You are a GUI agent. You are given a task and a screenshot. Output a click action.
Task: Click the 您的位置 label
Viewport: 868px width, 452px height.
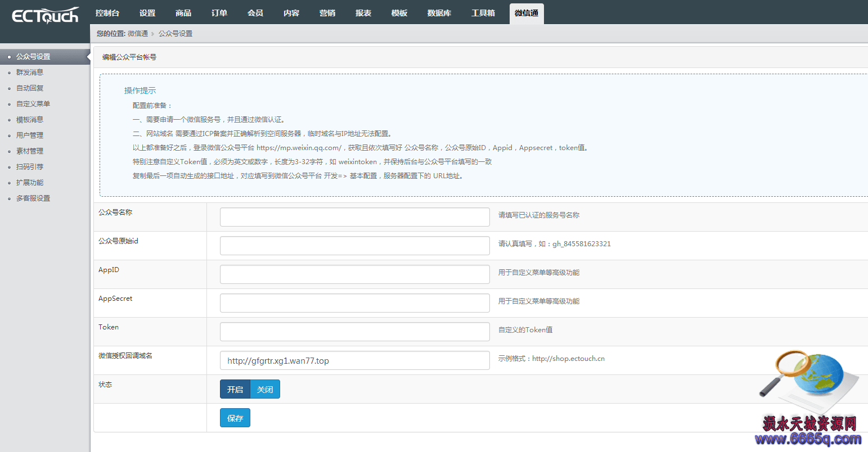pyautogui.click(x=111, y=34)
